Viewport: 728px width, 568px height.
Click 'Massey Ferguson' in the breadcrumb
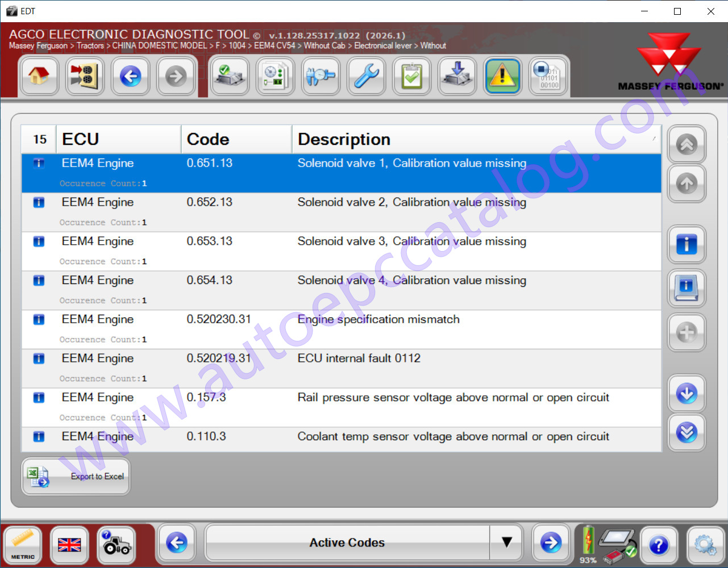38,45
